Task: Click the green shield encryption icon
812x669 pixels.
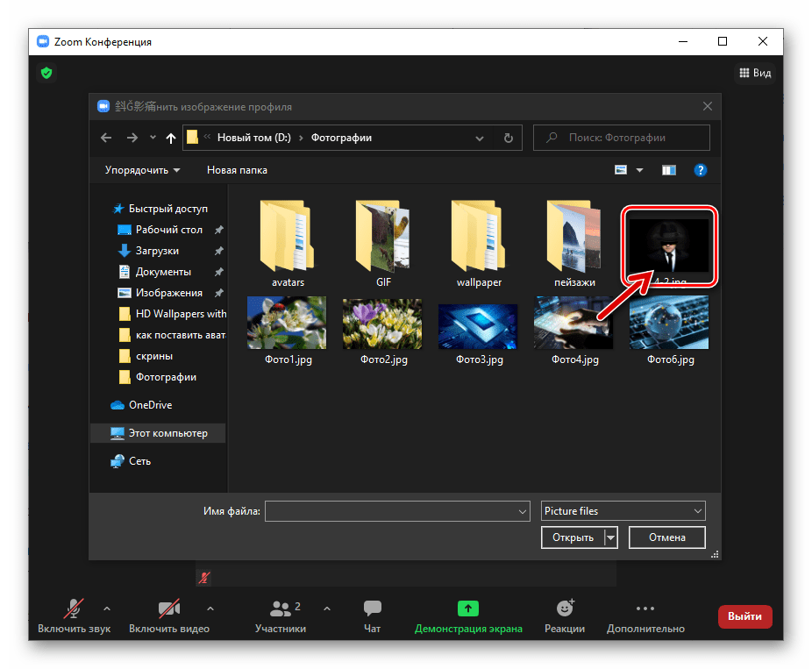Action: pyautogui.click(x=46, y=73)
